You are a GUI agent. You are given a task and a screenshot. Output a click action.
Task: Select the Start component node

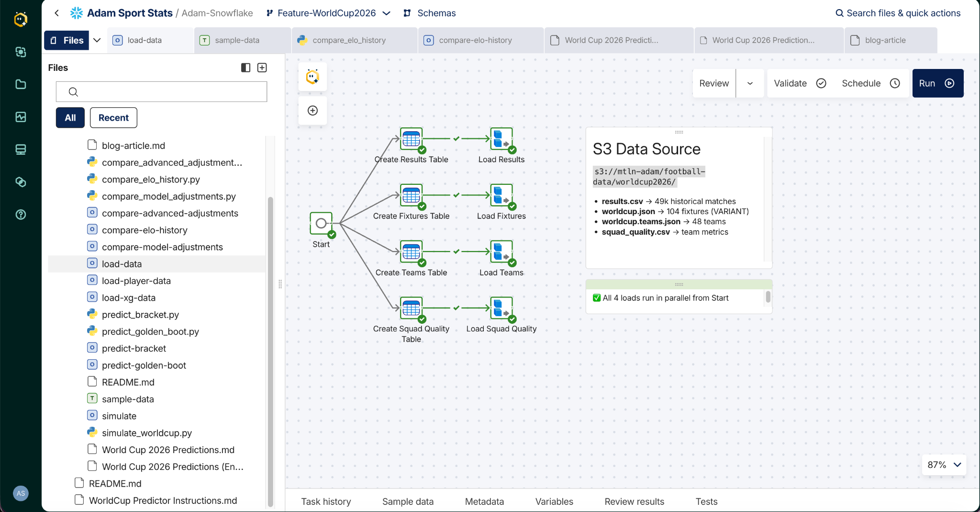click(x=321, y=223)
